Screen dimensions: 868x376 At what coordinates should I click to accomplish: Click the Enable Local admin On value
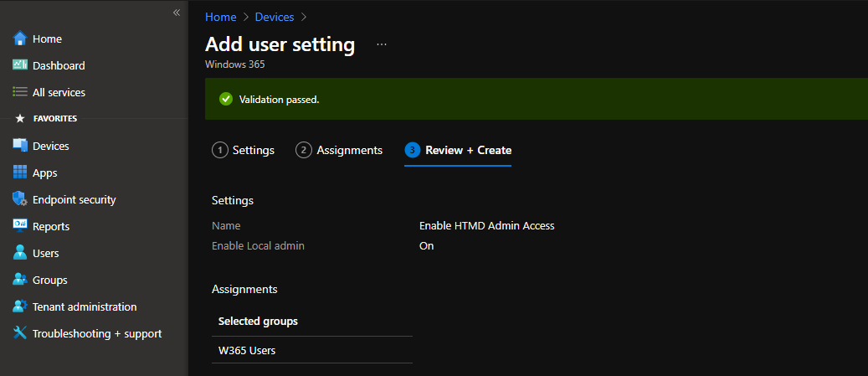(426, 245)
